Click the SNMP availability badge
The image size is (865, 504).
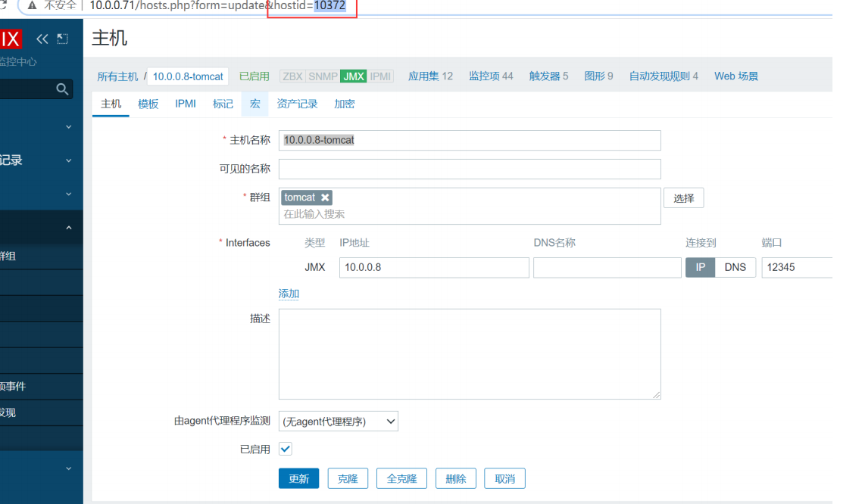323,76
